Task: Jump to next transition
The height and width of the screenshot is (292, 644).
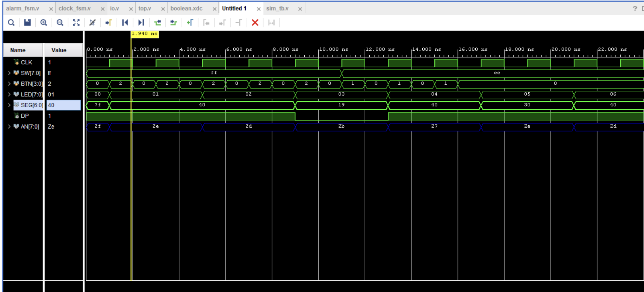Action: 173,23
